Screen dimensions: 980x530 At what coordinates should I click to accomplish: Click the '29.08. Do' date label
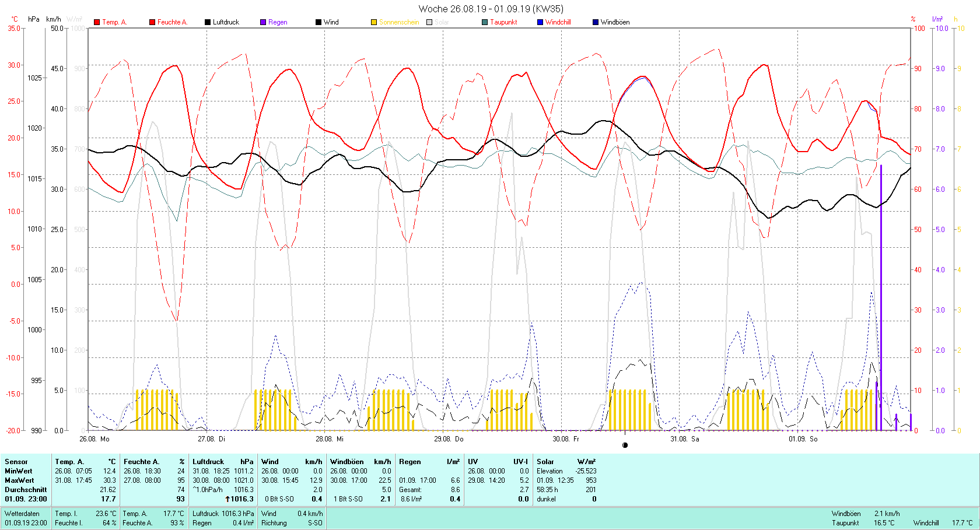tap(449, 439)
